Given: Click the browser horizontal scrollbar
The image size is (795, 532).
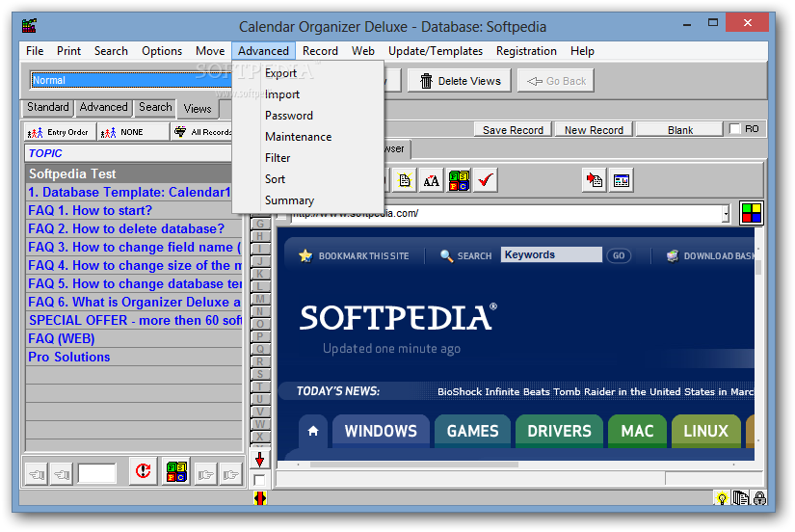Looking at the screenshot, I should (414, 465).
